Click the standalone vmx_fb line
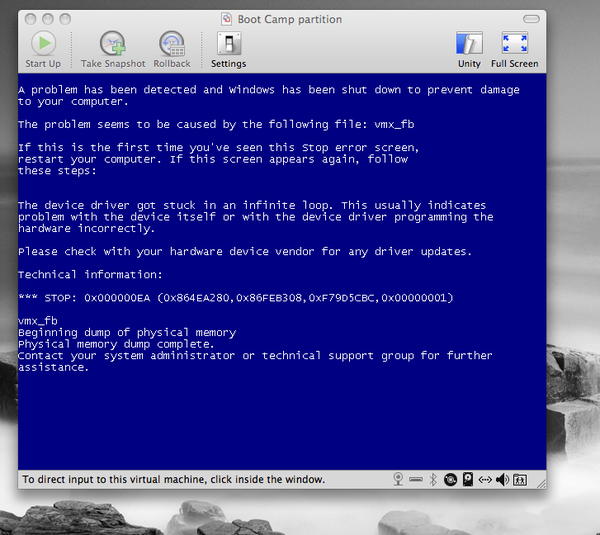Screen dimensions: 600x535 38,321
